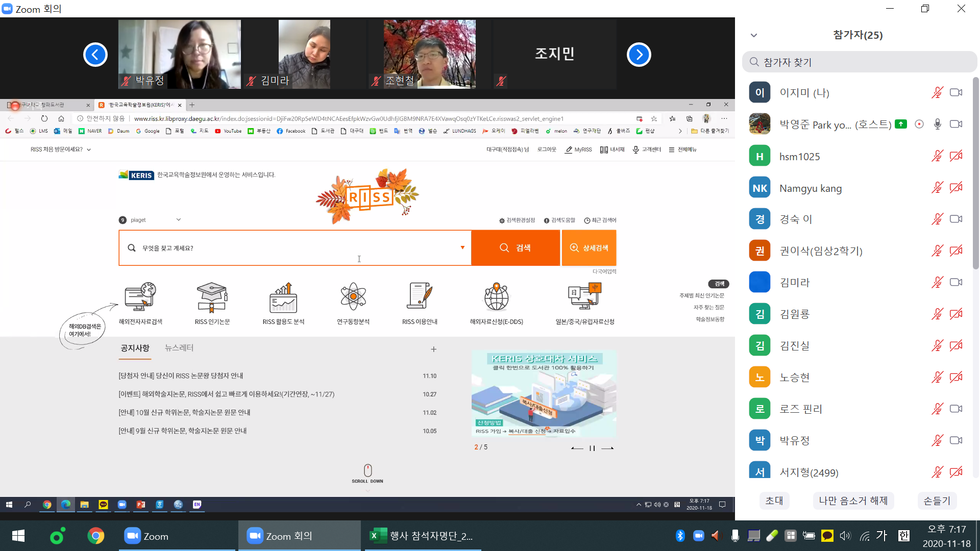Screen dimensions: 980x551
Task: Click the 나만 음소거 해제 button
Action: [x=853, y=500]
